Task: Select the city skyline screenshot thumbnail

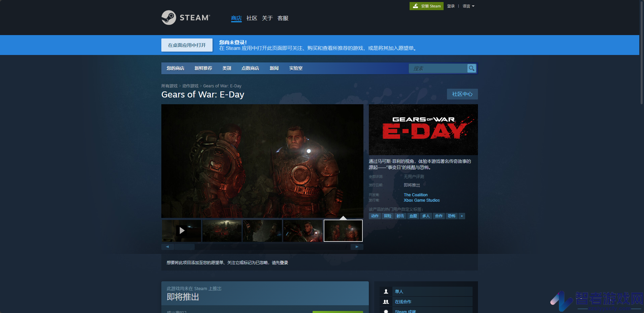Action: click(x=222, y=231)
